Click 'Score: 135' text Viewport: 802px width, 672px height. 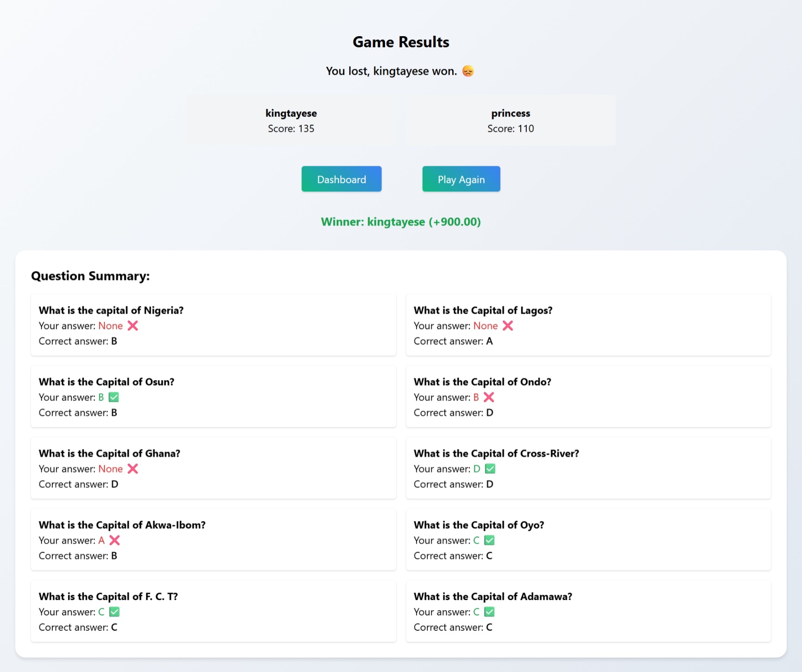click(x=291, y=128)
